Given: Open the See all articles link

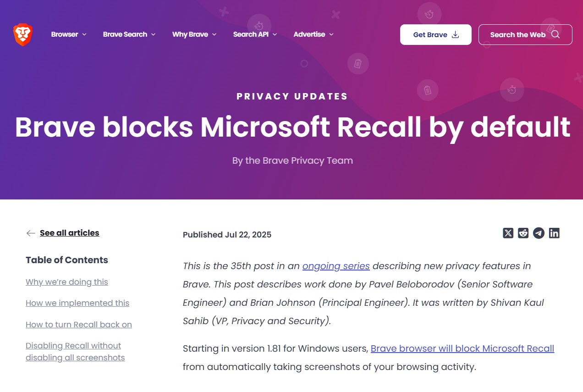Looking at the screenshot, I should tap(69, 233).
